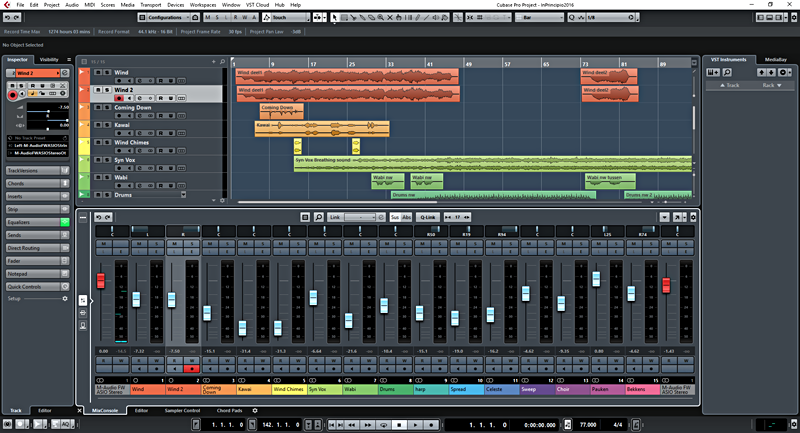Click the red fader of the input channel
The width and height of the screenshot is (800, 433).
(101, 281)
